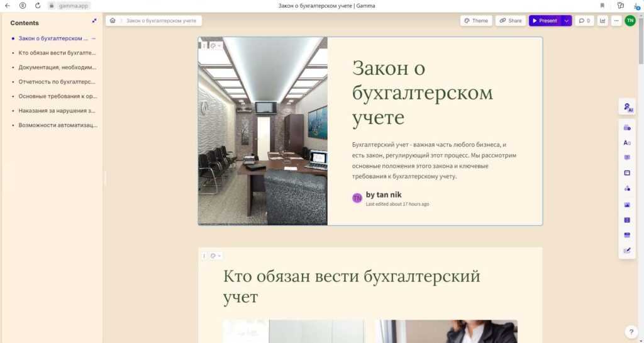Viewport: 644px width, 343px height.
Task: Open second card's style palette dropdown
Action: pyautogui.click(x=215, y=256)
